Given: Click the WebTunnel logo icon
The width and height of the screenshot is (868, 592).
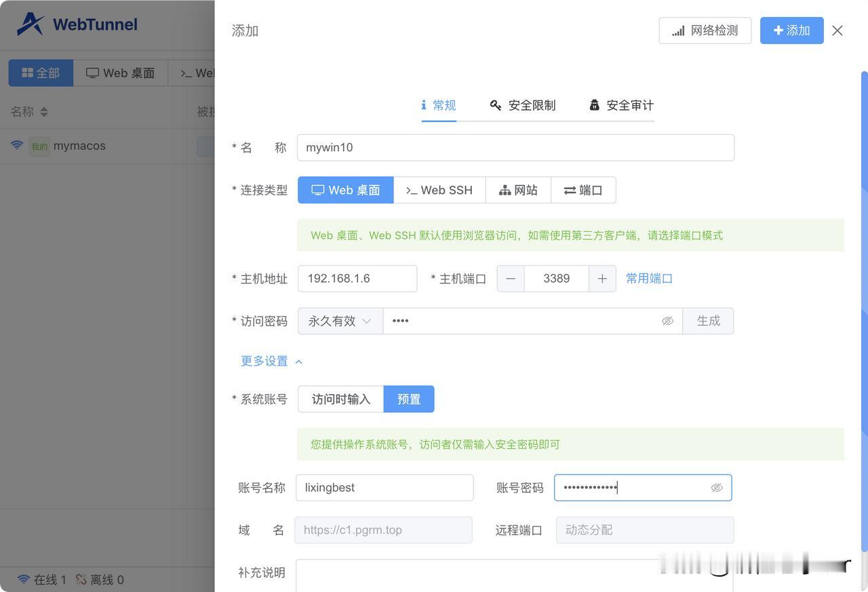Looking at the screenshot, I should (31, 24).
